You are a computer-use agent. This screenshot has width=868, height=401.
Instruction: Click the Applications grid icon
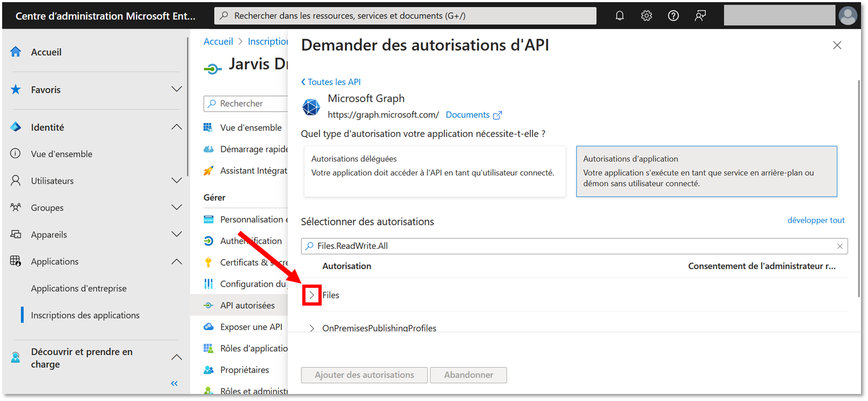pos(16,261)
